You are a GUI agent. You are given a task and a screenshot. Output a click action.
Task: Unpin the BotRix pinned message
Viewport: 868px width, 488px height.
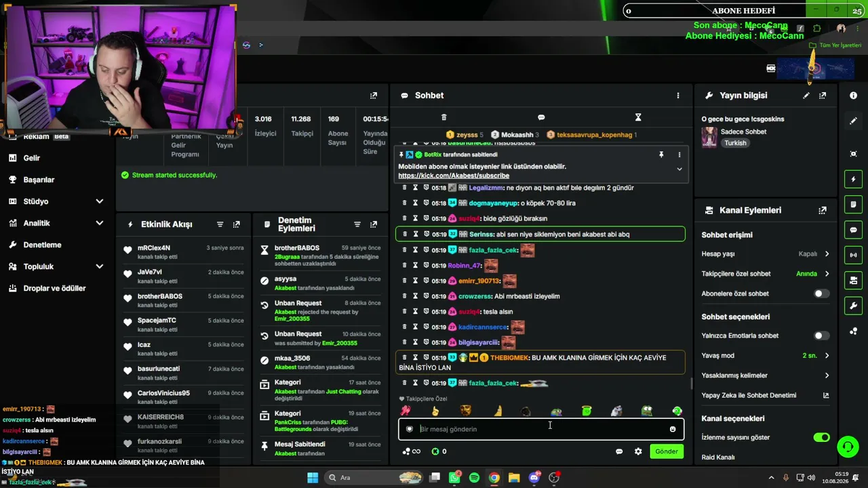pyautogui.click(x=661, y=155)
